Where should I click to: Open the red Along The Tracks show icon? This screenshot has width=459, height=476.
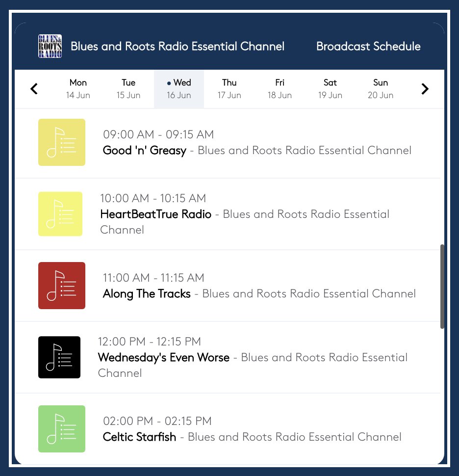coord(62,286)
